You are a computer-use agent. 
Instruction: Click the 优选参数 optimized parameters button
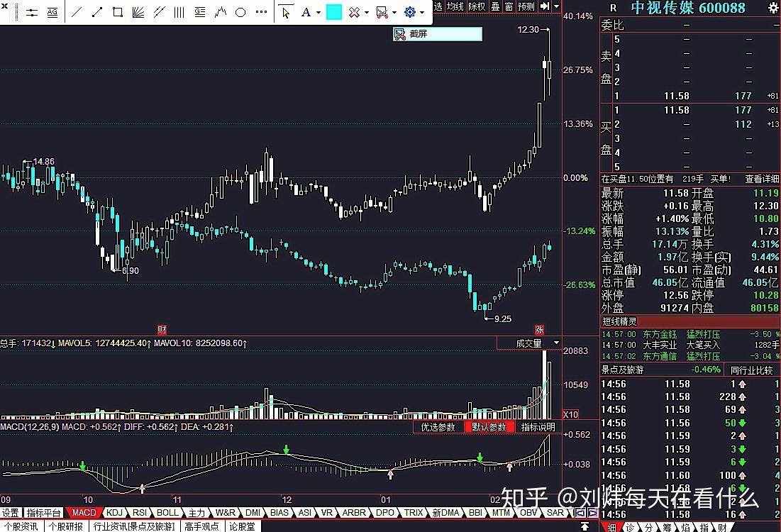(438, 427)
